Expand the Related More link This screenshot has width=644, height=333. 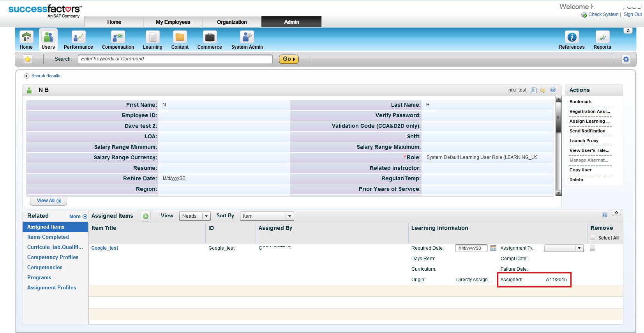[78, 217]
